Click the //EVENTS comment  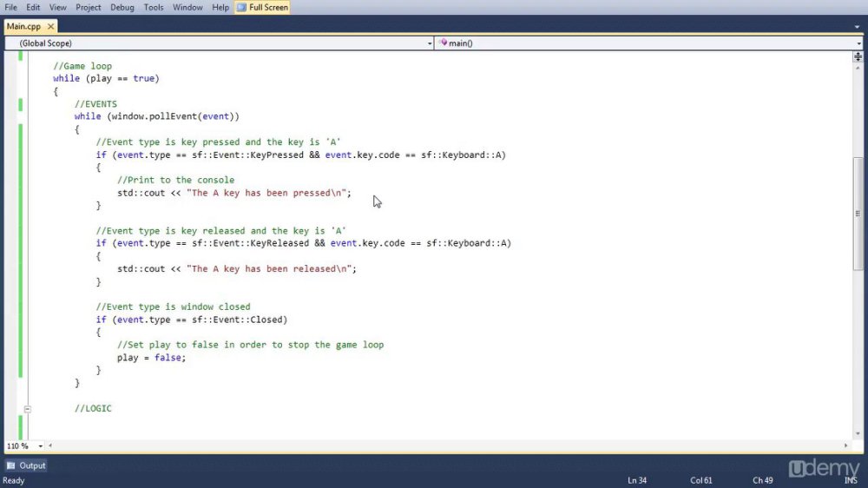pos(95,104)
